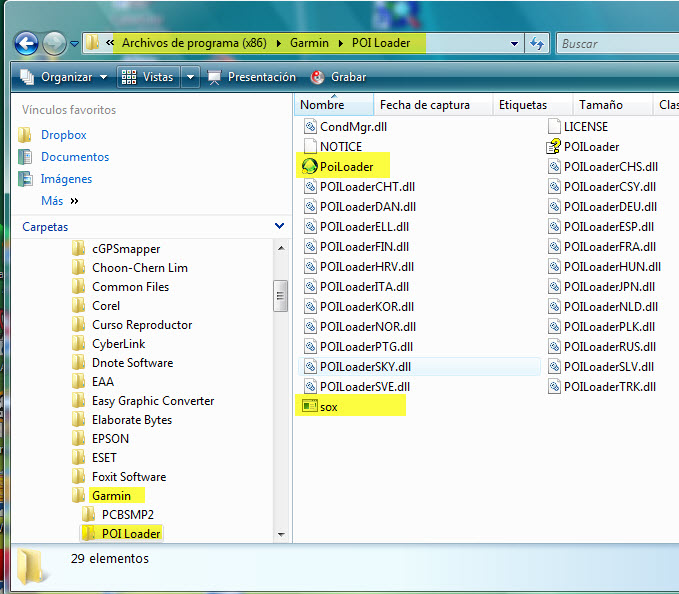This screenshot has height=594, width=679.
Task: Select the PoiLoader application icon
Action: tap(309, 166)
